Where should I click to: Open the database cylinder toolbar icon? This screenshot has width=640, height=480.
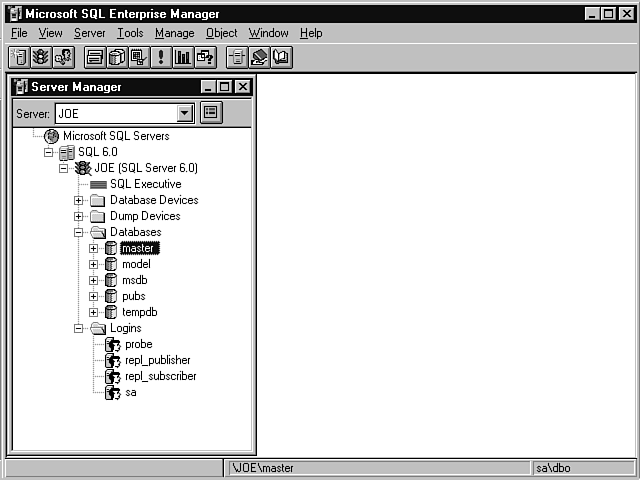[x=117, y=58]
